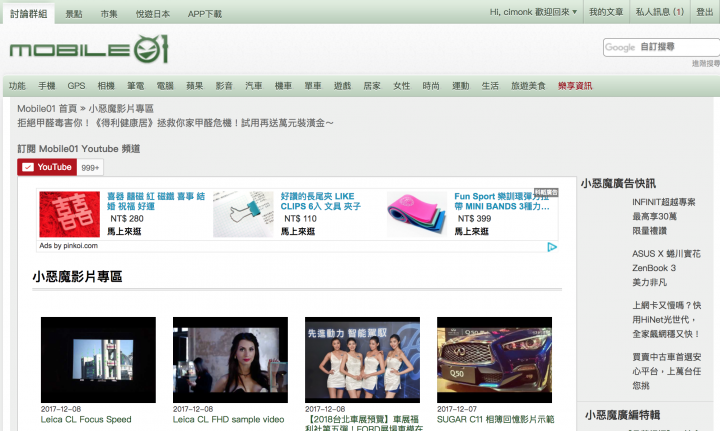This screenshot has height=431, width=720.
Task: Click the Mobile01 logo
Action: click(x=89, y=49)
